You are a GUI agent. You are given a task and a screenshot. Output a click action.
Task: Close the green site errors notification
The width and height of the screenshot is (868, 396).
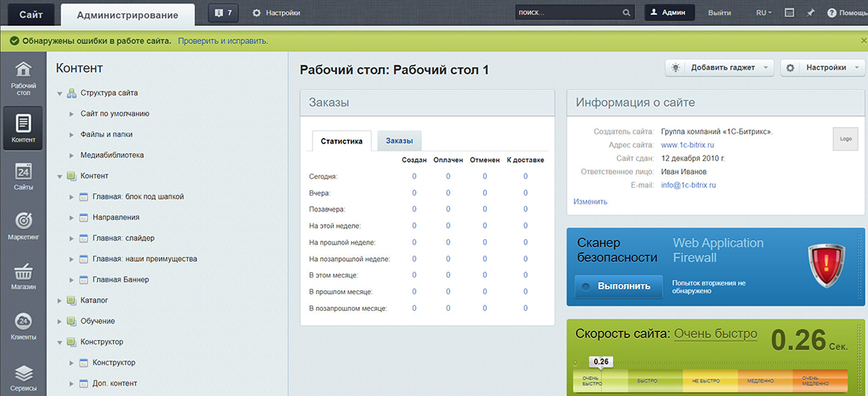pos(863,41)
